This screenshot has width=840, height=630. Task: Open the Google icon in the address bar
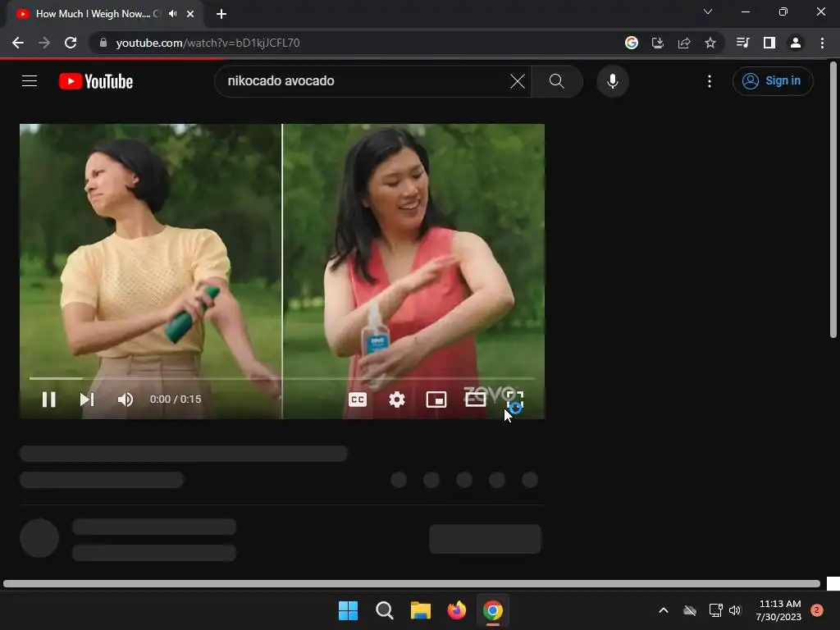(x=632, y=43)
